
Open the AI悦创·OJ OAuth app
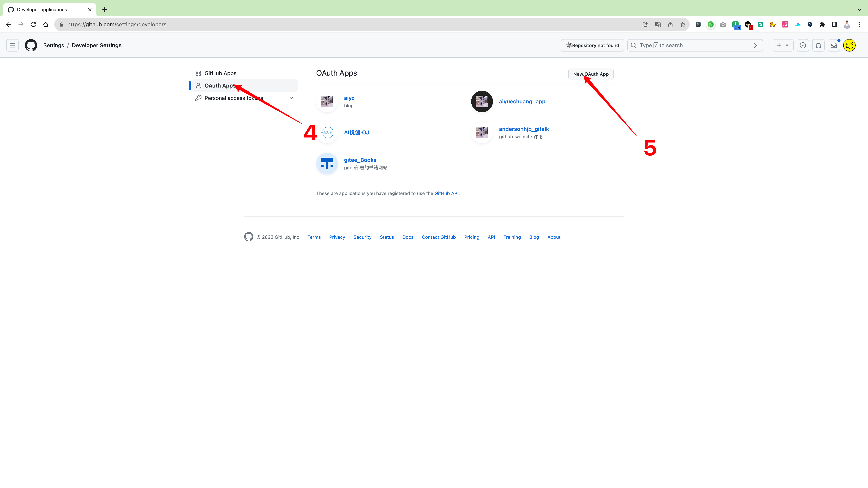tap(356, 132)
